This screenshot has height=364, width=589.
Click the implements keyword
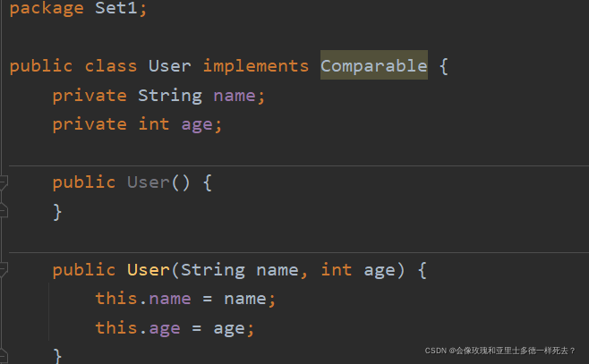(256, 66)
